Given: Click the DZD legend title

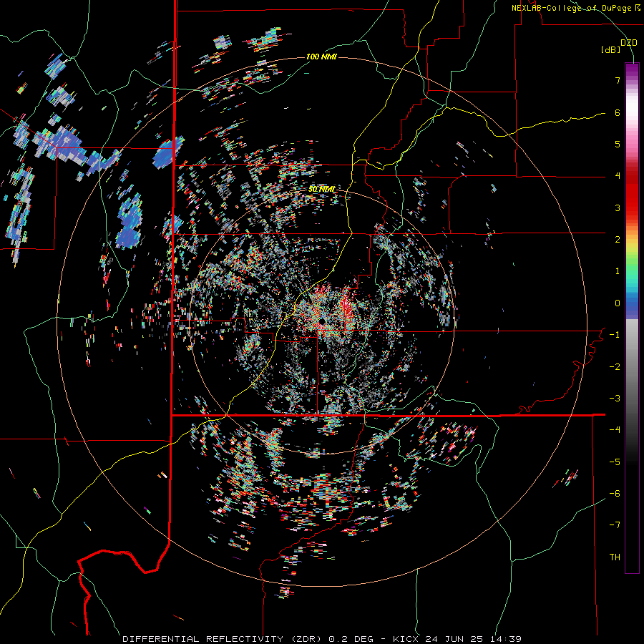Looking at the screenshot, I should coord(628,43).
